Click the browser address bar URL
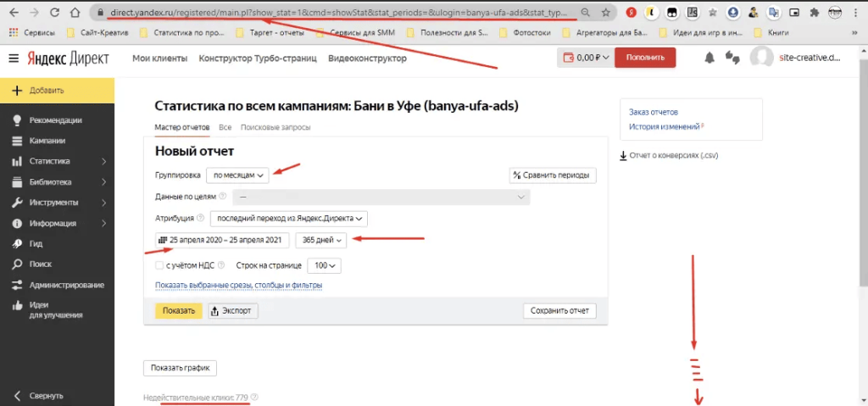The width and height of the screenshot is (868, 406). click(x=337, y=12)
